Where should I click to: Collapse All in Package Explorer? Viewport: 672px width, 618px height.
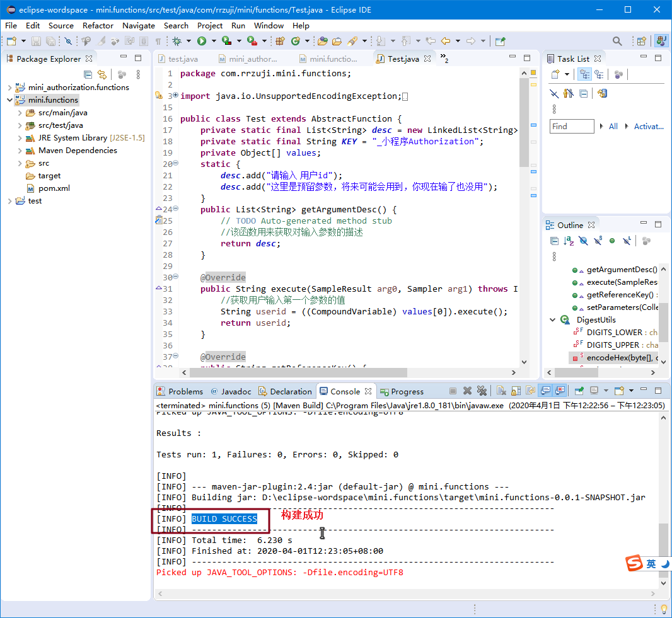click(88, 74)
